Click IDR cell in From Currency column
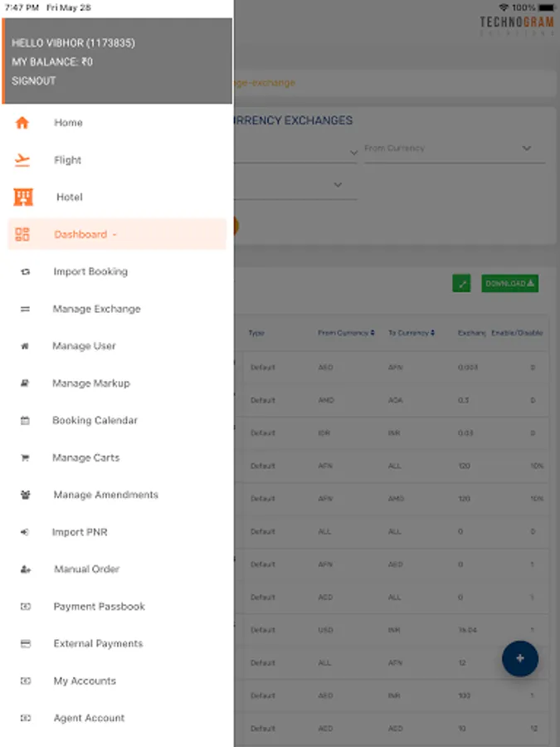 (x=324, y=433)
